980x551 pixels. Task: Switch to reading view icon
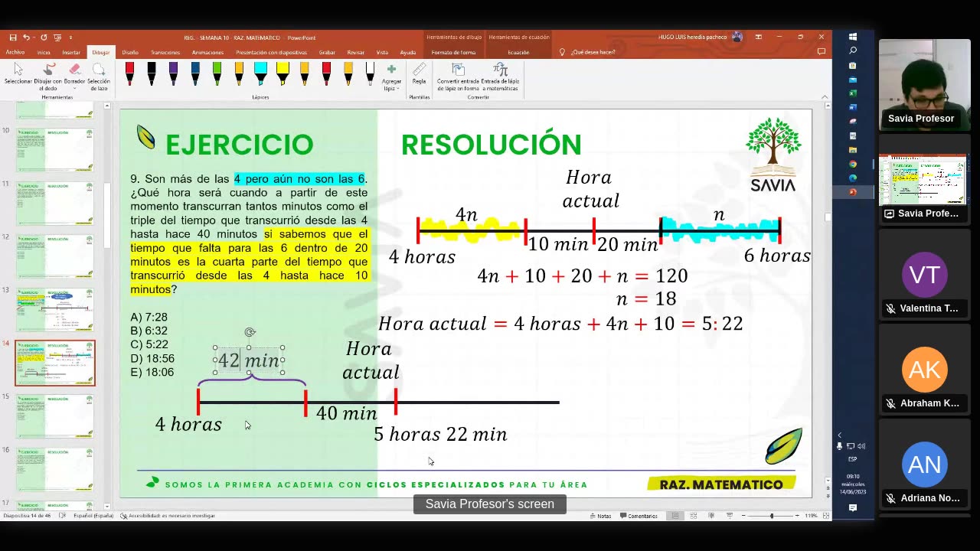[x=712, y=516]
